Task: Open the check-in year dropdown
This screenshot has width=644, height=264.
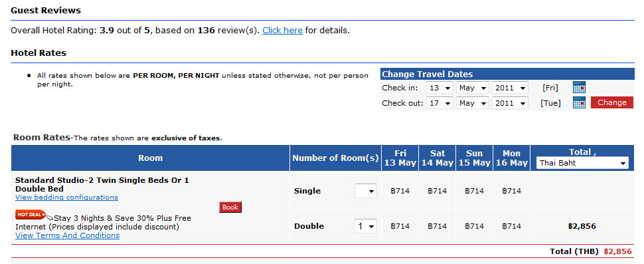Action: 510,88
